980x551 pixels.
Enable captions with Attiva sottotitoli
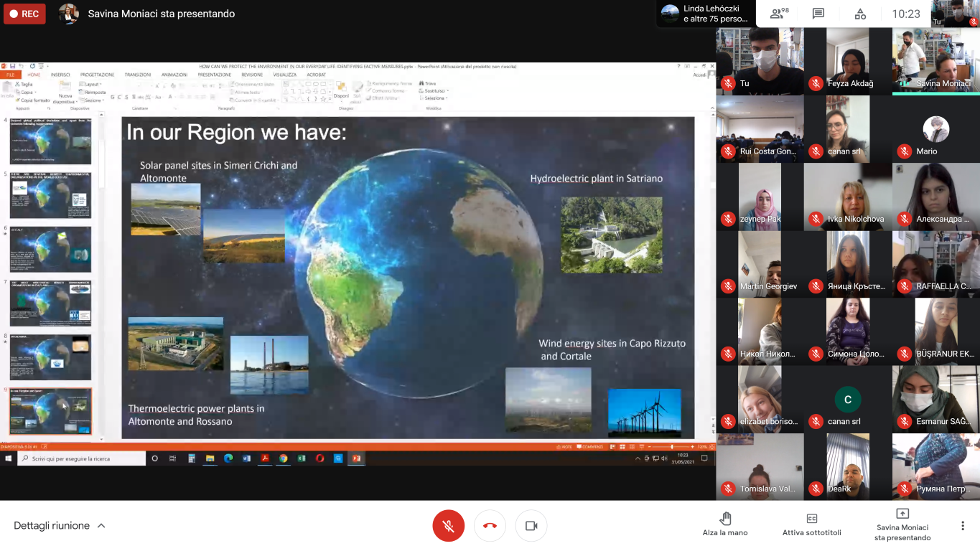(811, 524)
